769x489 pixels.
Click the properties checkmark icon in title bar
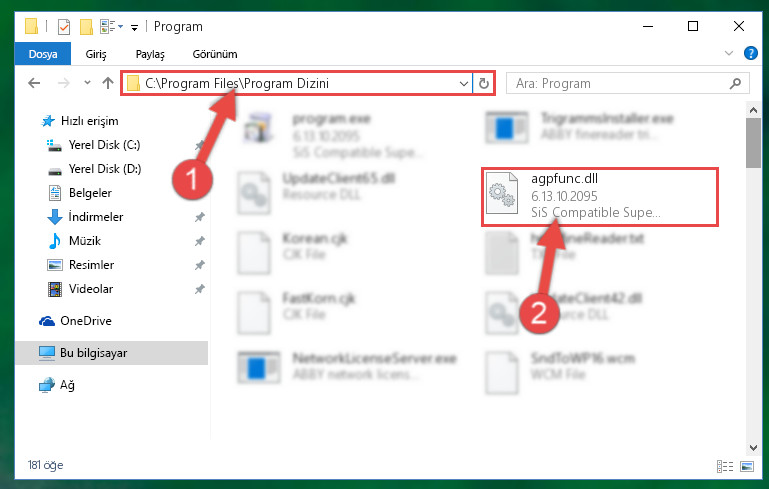(64, 26)
